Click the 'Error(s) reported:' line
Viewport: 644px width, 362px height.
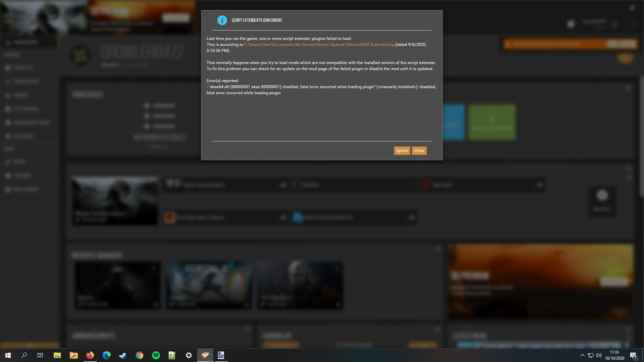222,81
